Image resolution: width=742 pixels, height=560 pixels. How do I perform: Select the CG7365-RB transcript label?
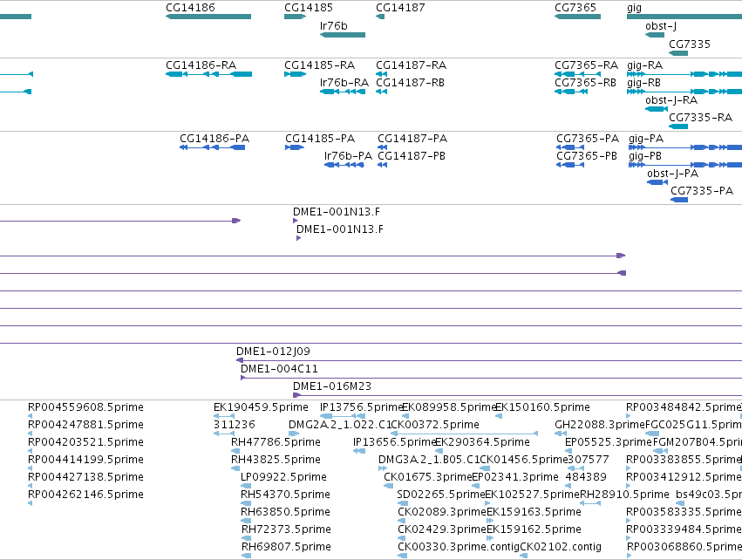(585, 82)
